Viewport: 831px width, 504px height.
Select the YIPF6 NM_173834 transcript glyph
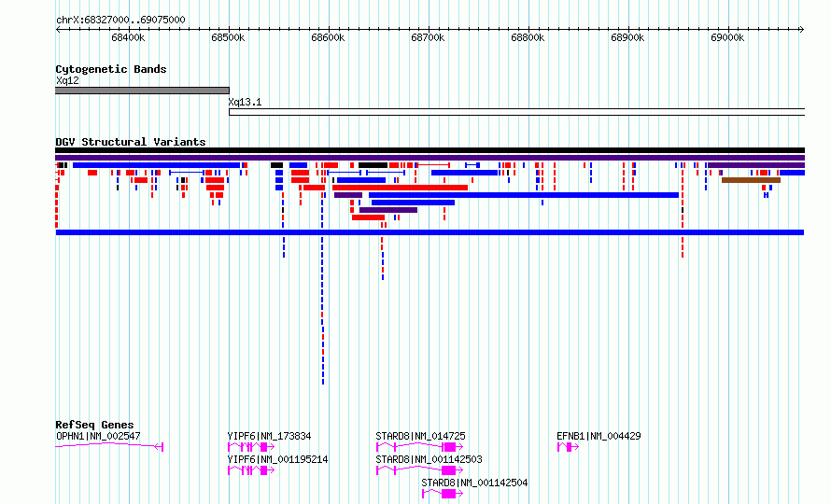pyautogui.click(x=251, y=447)
